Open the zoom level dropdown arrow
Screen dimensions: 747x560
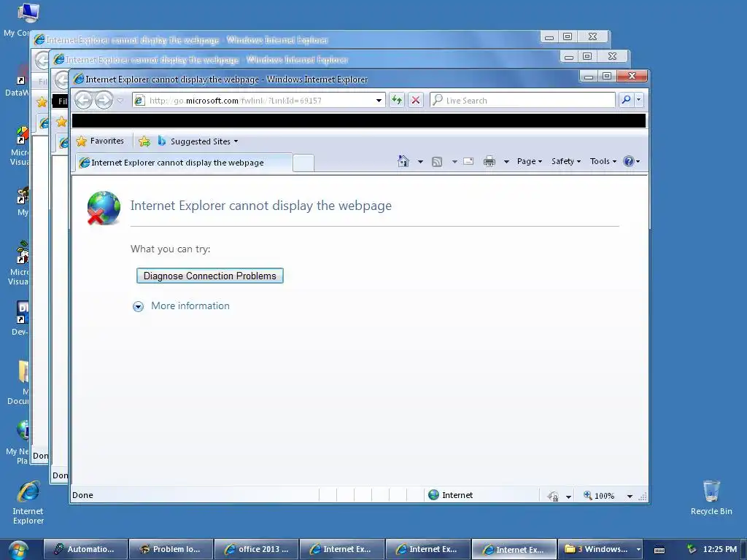(630, 496)
